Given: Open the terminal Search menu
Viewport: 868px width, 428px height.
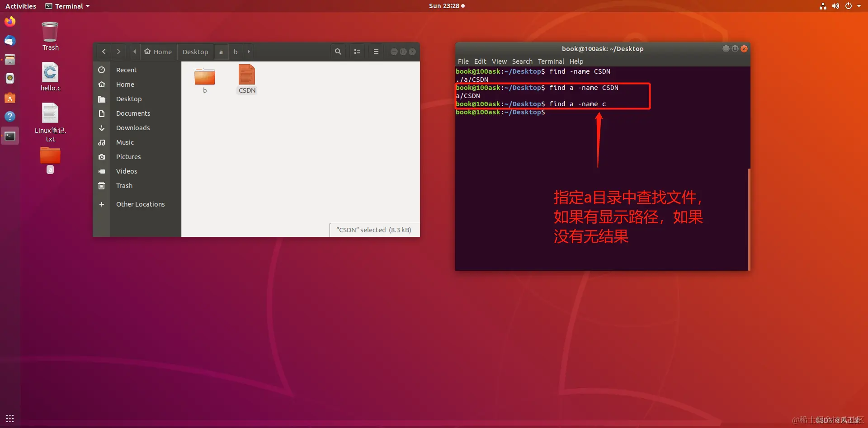Looking at the screenshot, I should coord(522,61).
